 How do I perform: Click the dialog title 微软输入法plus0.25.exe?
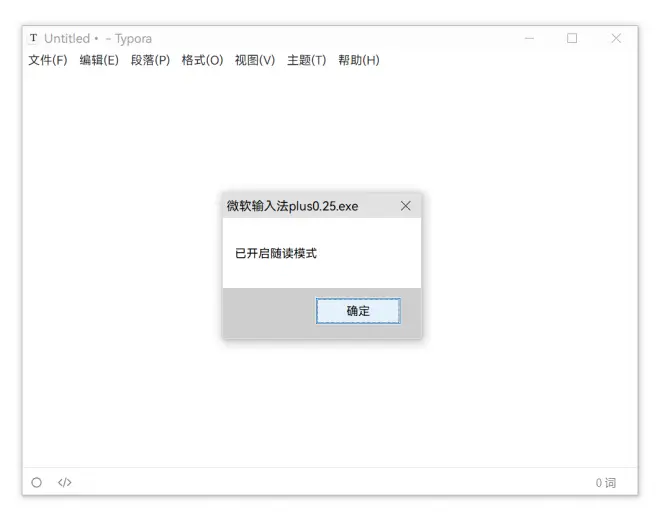(293, 206)
